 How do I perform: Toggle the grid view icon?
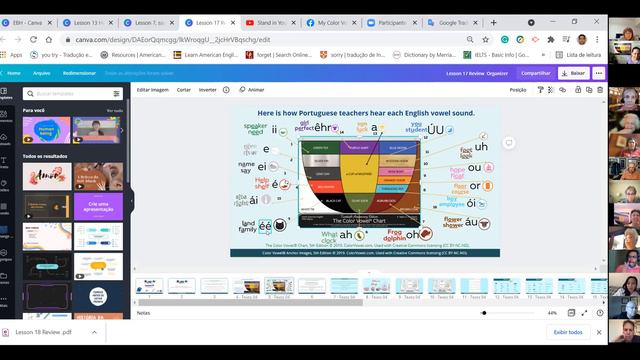coord(571,313)
